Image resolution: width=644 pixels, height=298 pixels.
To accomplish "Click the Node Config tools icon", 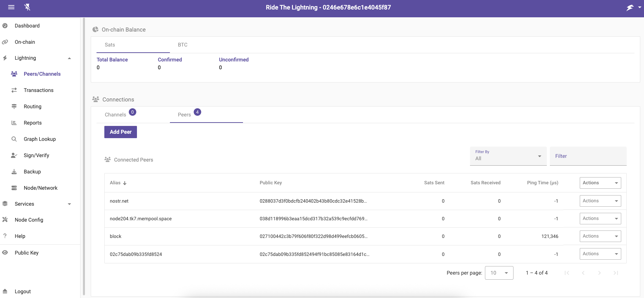I will (x=5, y=220).
